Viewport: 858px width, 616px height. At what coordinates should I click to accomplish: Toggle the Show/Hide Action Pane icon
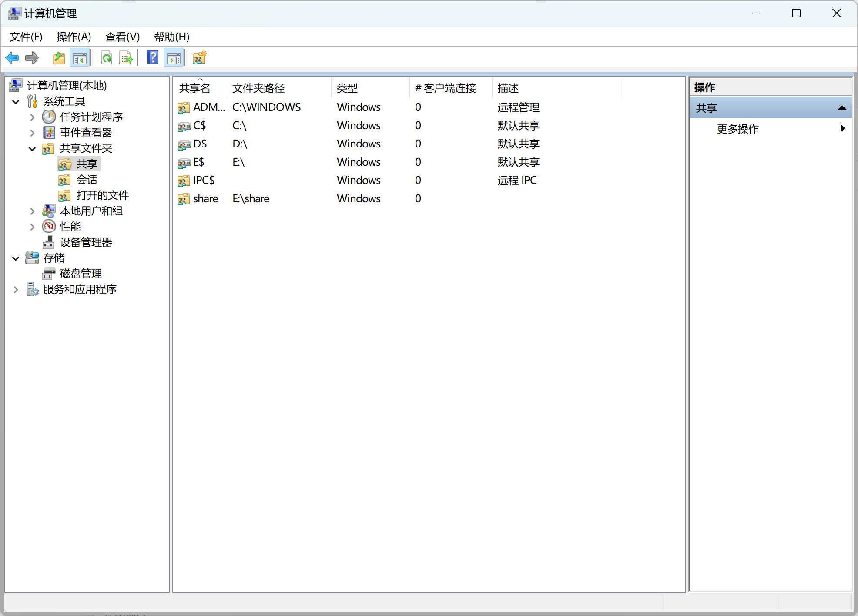[174, 57]
